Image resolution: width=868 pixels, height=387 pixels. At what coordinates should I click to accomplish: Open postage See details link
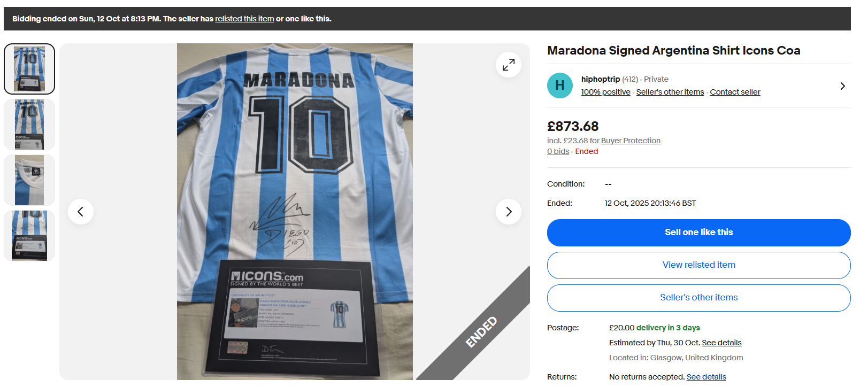721,343
